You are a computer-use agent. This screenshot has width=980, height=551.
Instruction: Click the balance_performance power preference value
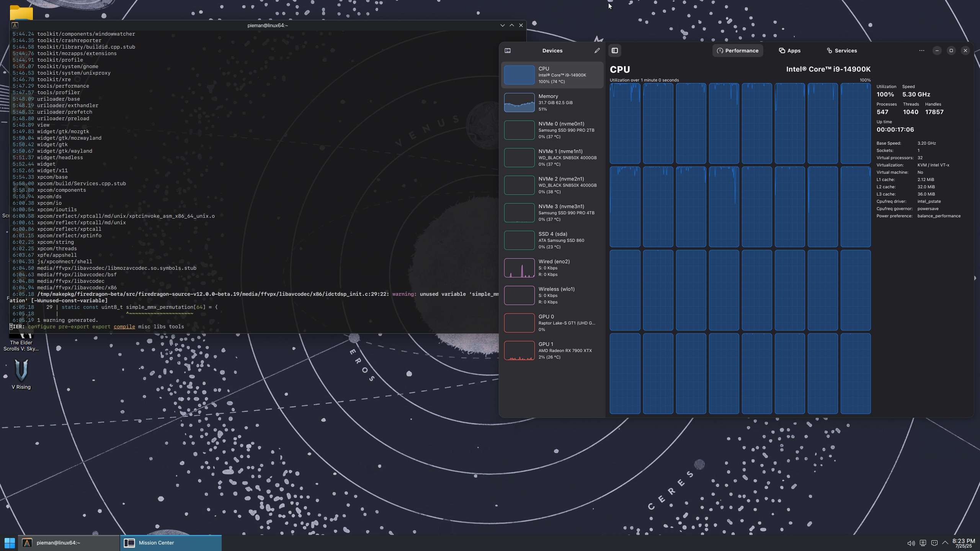939,216
